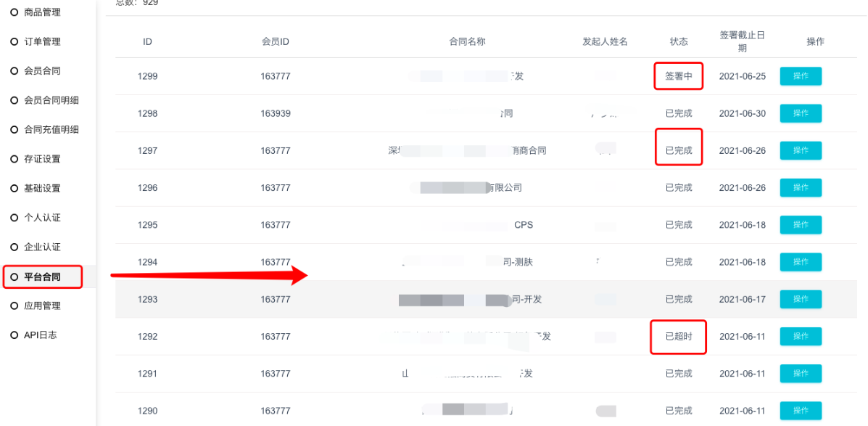The width and height of the screenshot is (868, 426).
Task: Click circle icon next to 个人认证
Action: [x=14, y=218]
